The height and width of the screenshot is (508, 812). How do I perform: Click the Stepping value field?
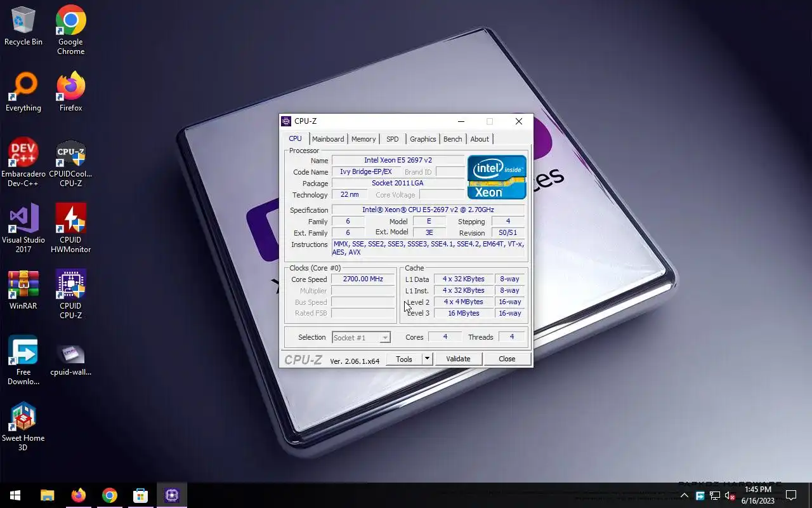(508, 222)
